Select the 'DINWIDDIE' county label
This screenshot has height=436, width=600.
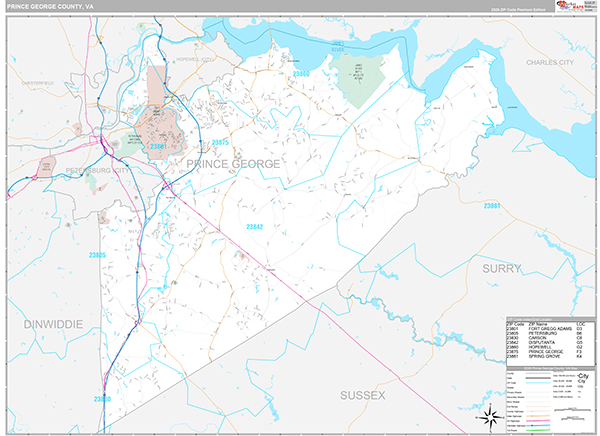tap(53, 324)
